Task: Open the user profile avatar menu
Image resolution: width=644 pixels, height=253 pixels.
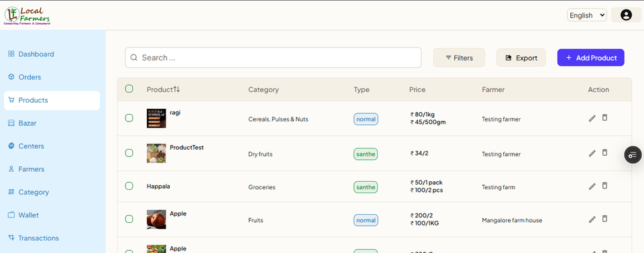Action: click(x=626, y=15)
